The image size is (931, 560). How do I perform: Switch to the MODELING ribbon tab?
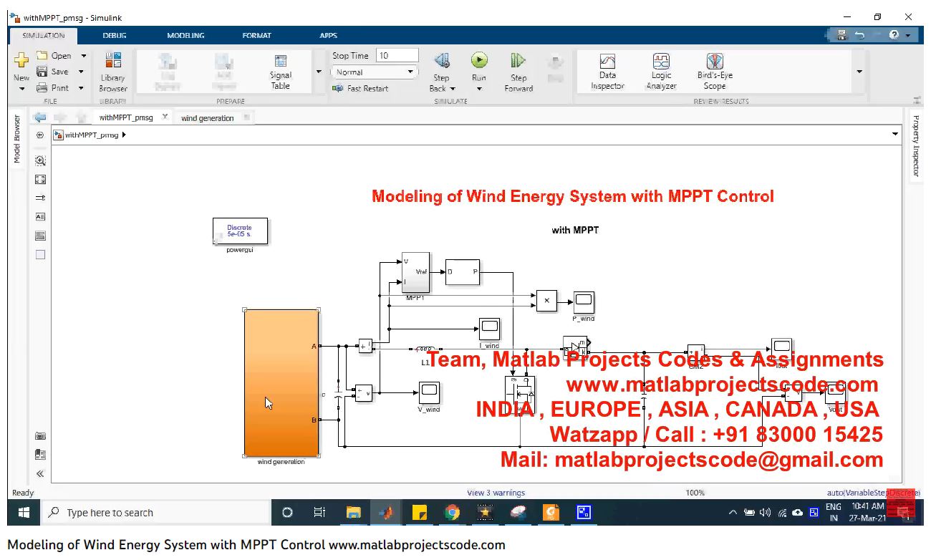pos(185,35)
